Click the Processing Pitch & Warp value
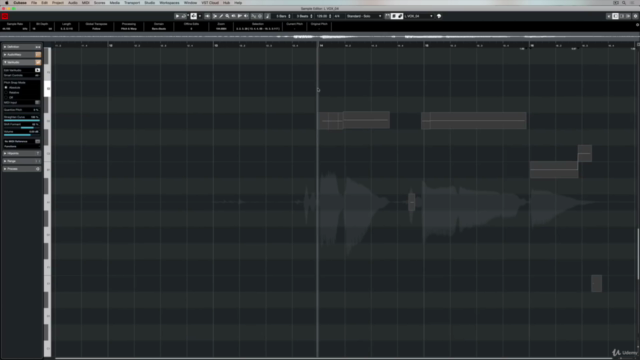 129,29
